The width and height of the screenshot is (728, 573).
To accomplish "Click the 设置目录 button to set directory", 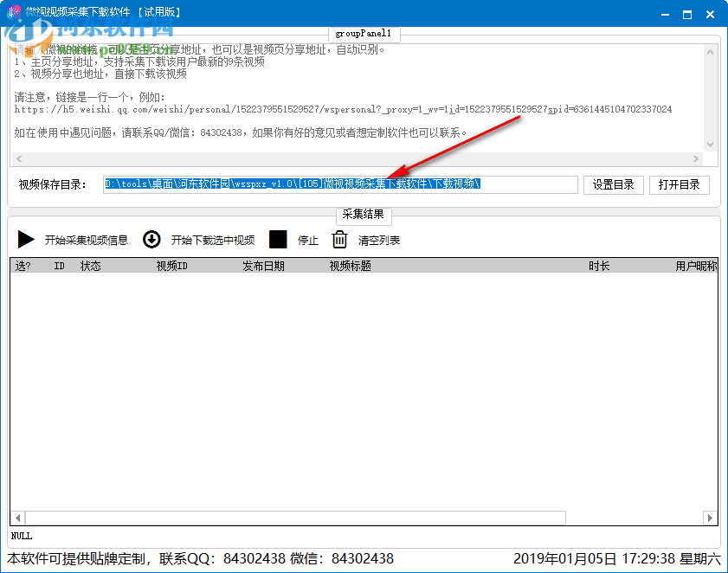I will click(613, 184).
